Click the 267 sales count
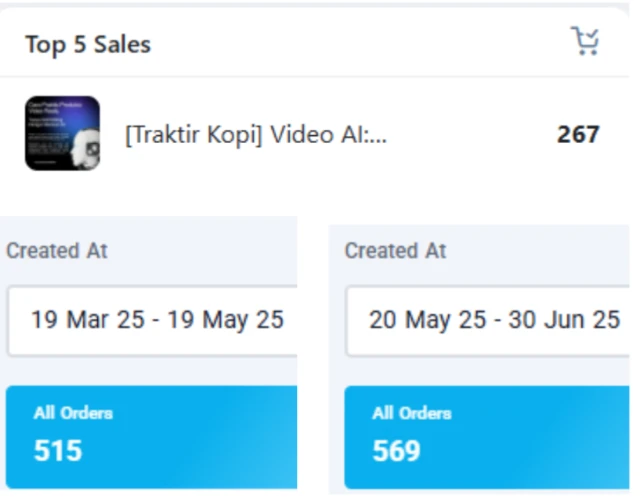This screenshot has width=640, height=498. click(578, 134)
